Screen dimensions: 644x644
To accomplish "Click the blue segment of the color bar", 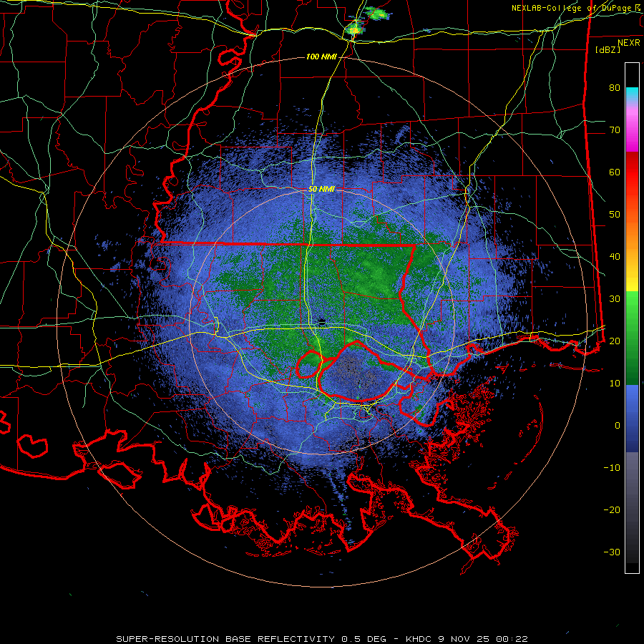I will [x=632, y=417].
